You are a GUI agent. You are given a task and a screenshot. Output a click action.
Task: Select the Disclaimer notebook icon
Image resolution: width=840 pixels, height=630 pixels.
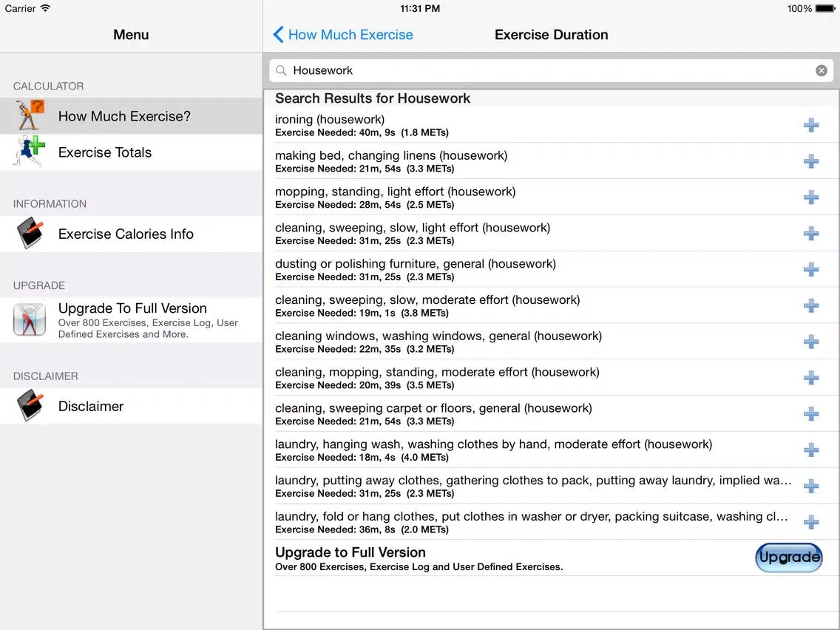pos(28,405)
